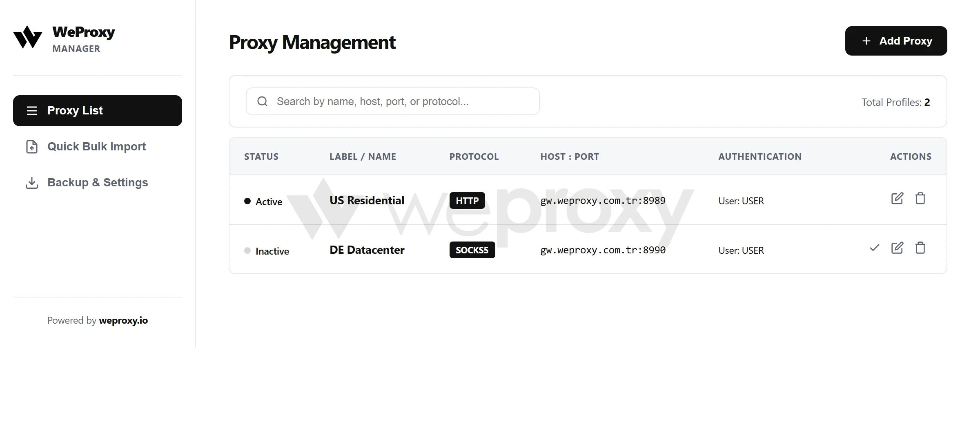
Task: Click the HTTP protocol badge
Action: coord(467,201)
